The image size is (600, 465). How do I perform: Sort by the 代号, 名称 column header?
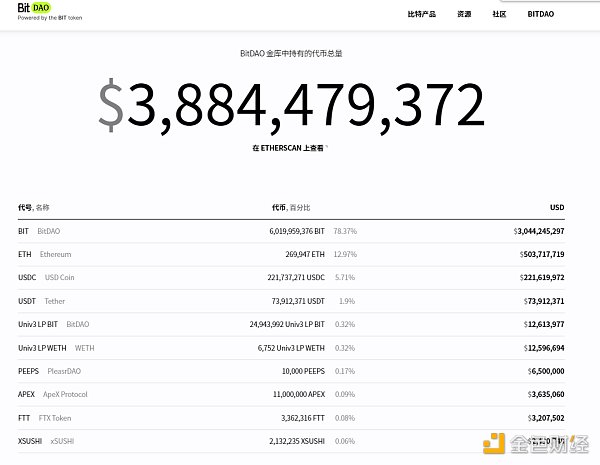(33, 208)
